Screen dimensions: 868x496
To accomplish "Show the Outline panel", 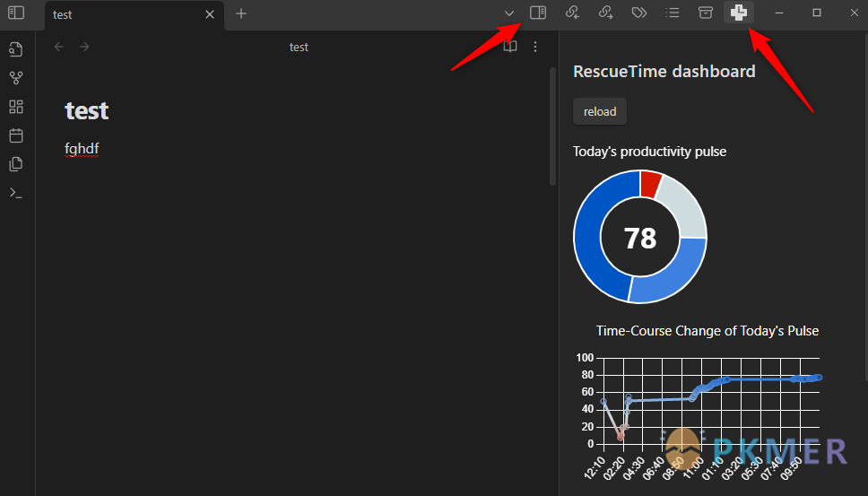I will tap(673, 13).
